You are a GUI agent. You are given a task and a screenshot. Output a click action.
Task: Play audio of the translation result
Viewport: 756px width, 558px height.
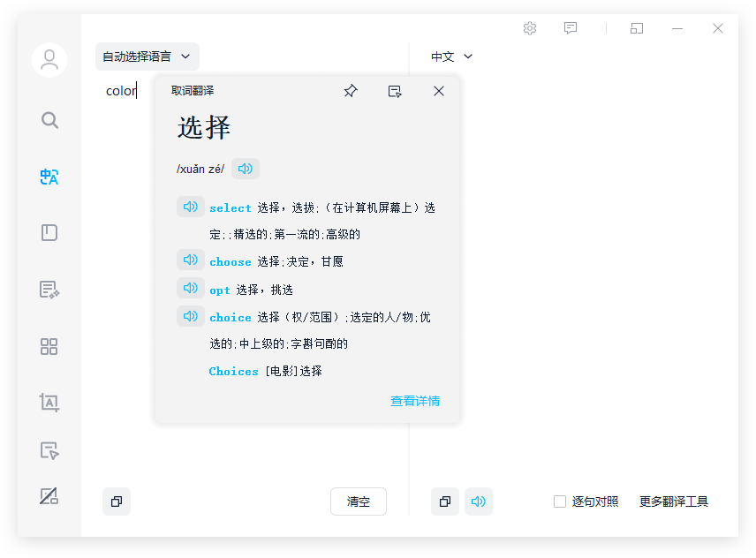(479, 501)
